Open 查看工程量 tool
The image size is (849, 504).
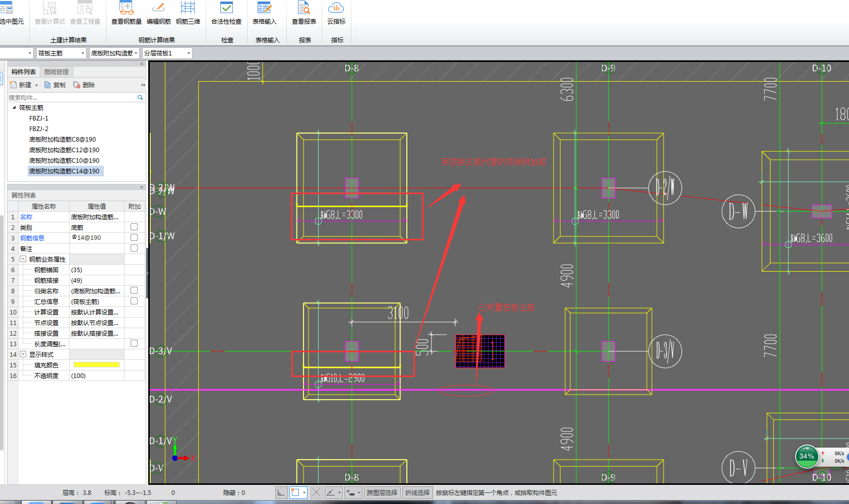[85, 14]
